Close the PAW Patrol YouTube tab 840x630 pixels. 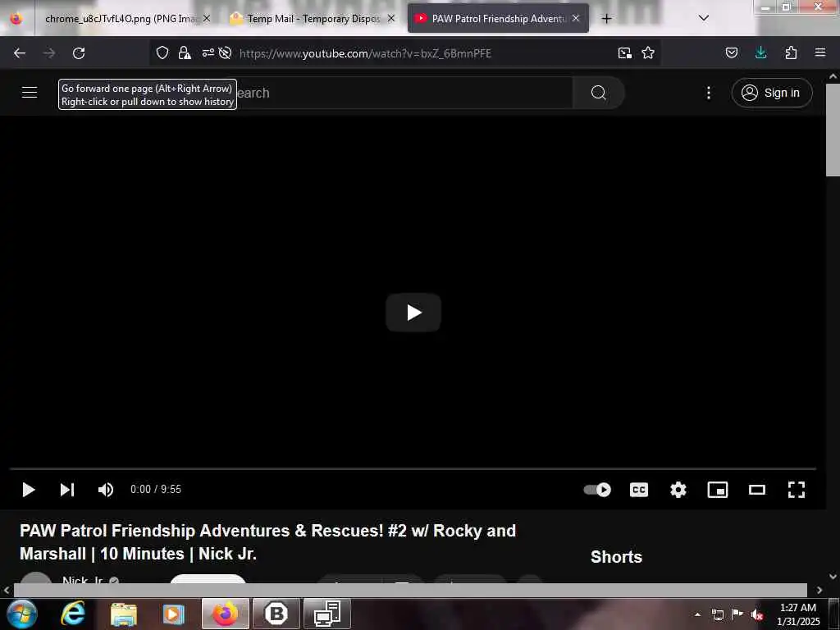[x=576, y=18]
